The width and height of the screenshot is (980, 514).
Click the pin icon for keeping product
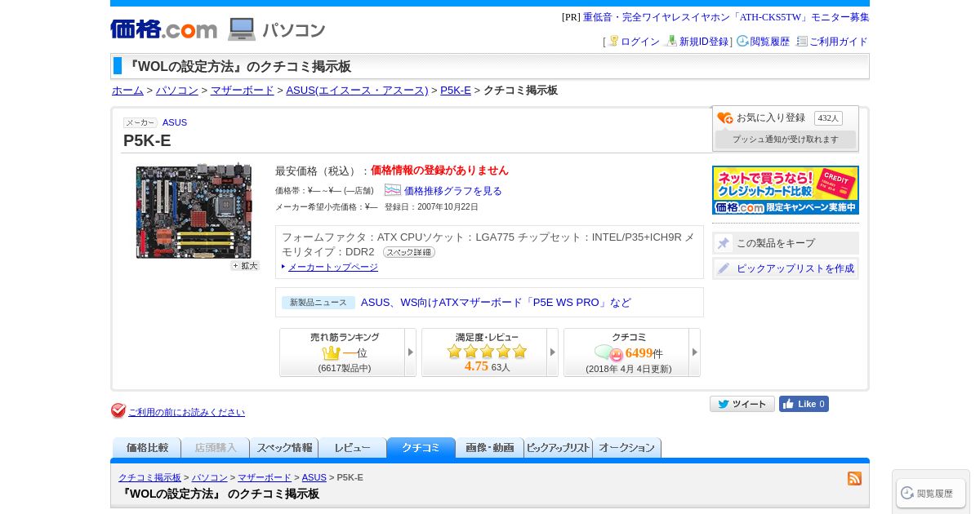pyautogui.click(x=724, y=243)
